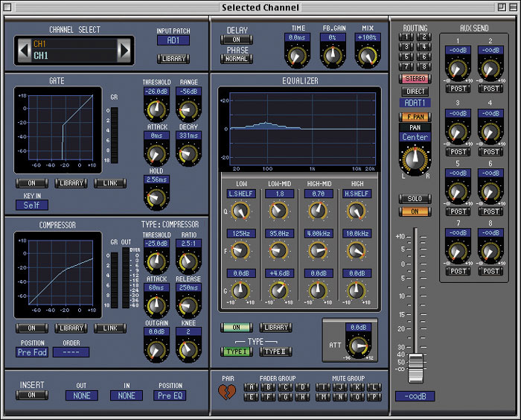Click the ATT attenuator knob
This screenshot has height=420, width=521.
(x=359, y=346)
